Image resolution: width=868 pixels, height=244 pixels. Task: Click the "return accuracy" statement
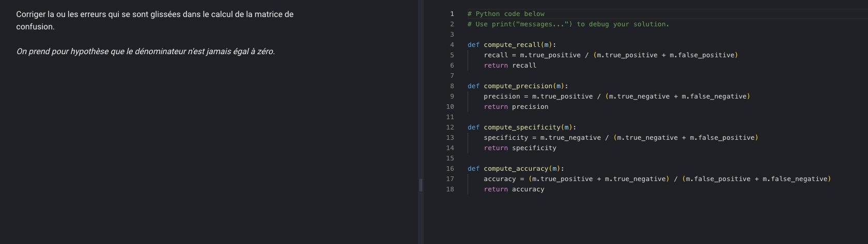click(x=514, y=189)
